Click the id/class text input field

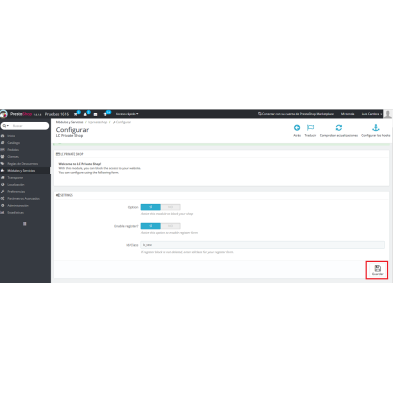pyautogui.click(x=263, y=245)
